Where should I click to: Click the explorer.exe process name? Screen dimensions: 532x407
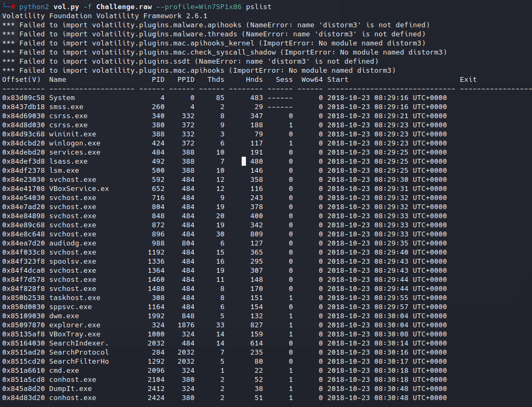pos(74,325)
